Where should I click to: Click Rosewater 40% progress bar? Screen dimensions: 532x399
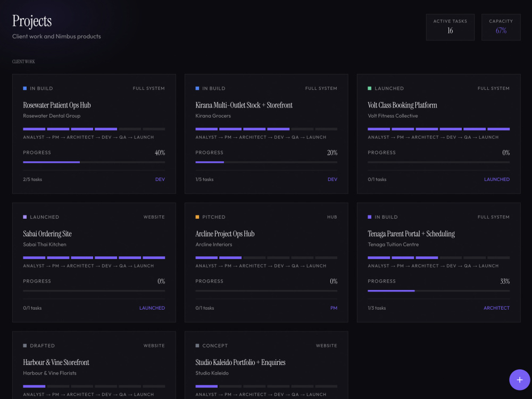click(94, 162)
